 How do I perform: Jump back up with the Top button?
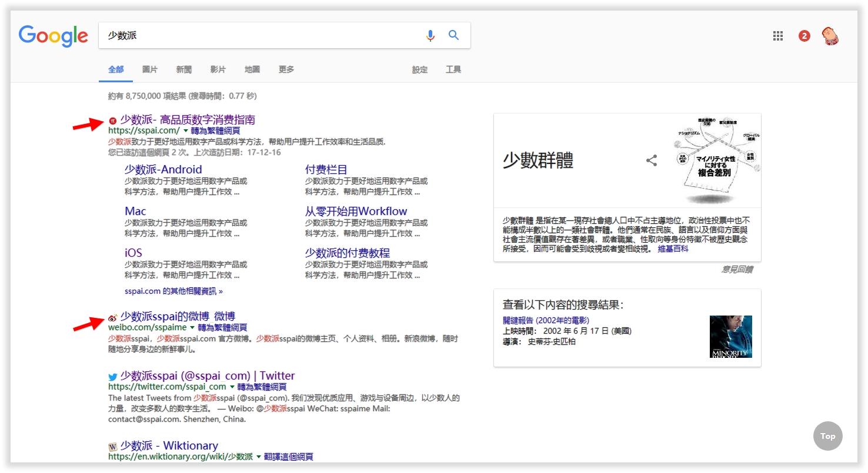[x=828, y=436]
